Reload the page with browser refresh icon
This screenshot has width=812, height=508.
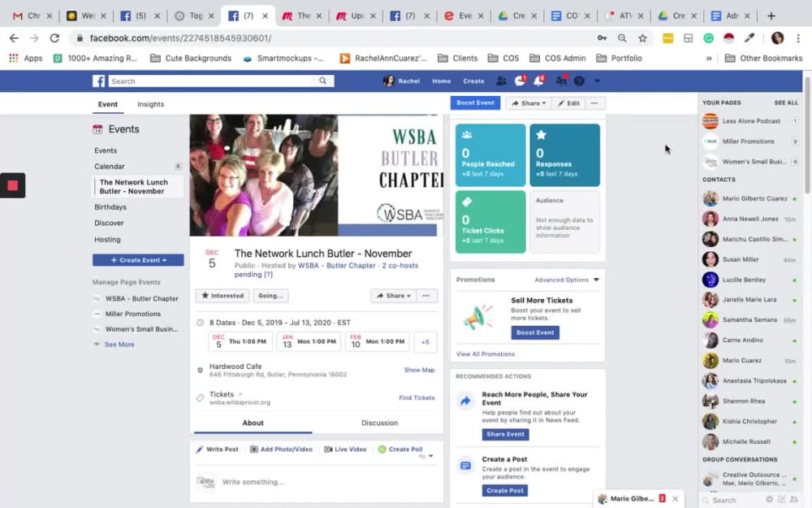pos(54,38)
